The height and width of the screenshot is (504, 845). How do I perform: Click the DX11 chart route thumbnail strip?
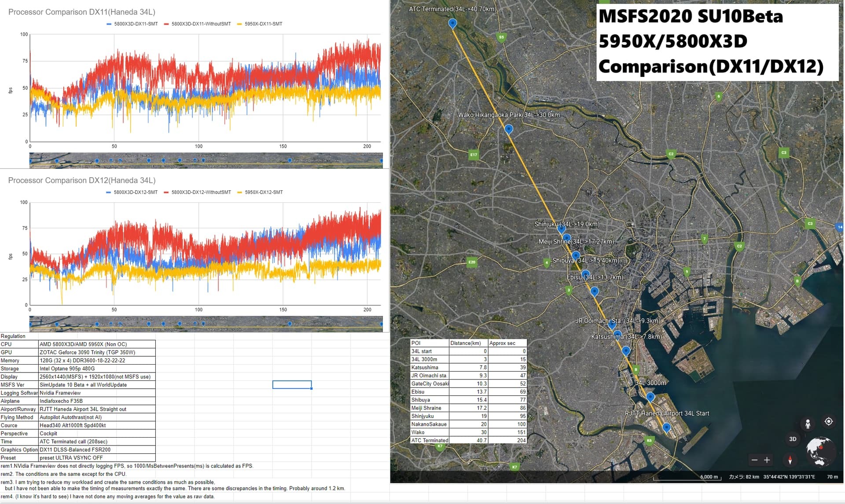[x=206, y=161]
